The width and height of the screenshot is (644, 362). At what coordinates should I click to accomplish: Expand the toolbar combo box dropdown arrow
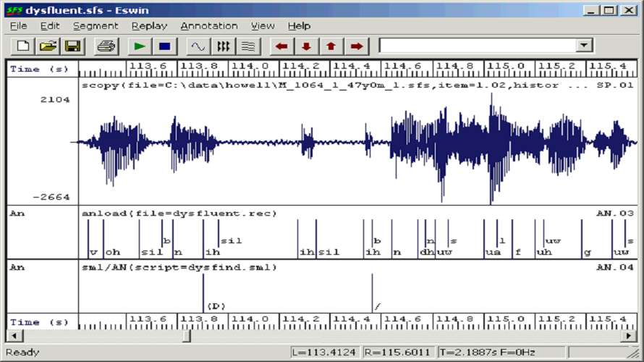coord(584,46)
